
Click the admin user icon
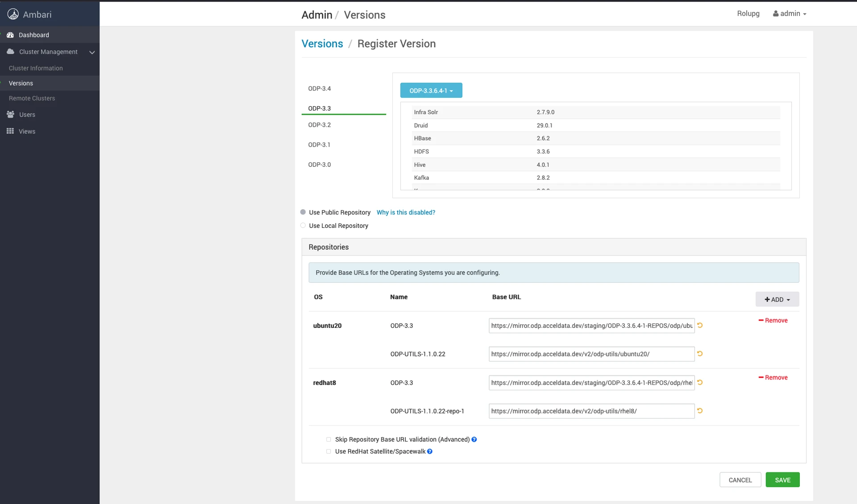(x=776, y=14)
